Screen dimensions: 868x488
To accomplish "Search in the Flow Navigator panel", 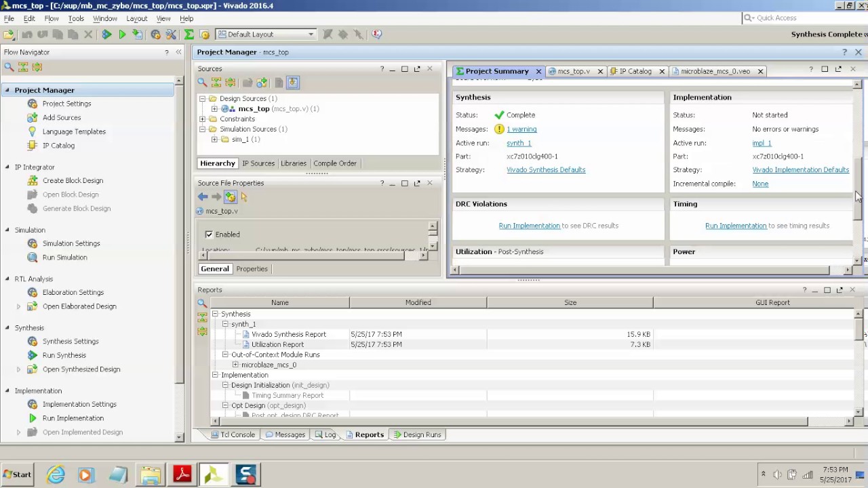I will pos(9,67).
